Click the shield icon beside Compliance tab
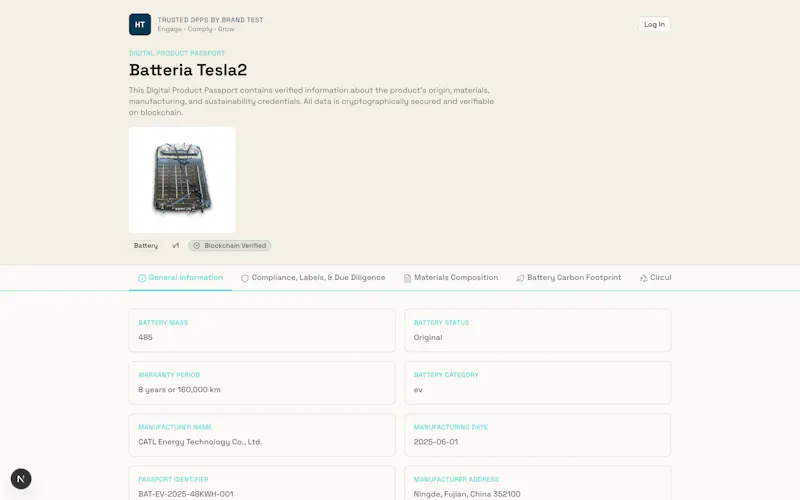 (245, 278)
